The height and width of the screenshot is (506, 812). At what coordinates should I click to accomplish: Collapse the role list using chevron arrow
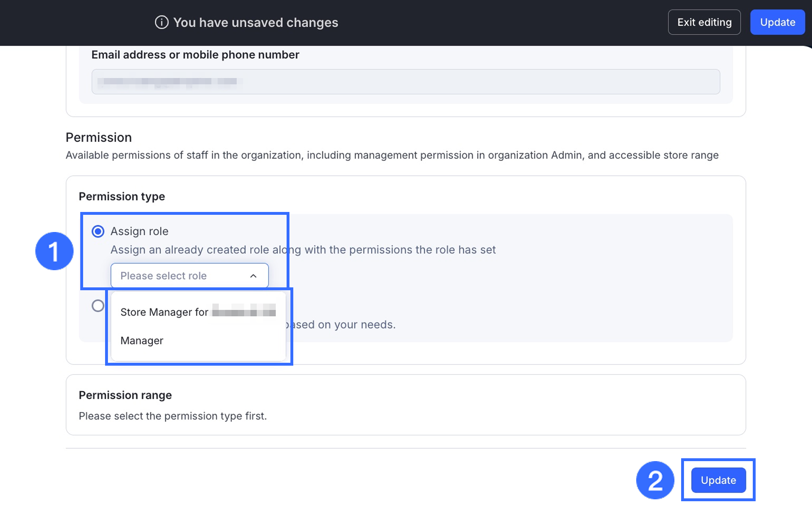pos(253,276)
